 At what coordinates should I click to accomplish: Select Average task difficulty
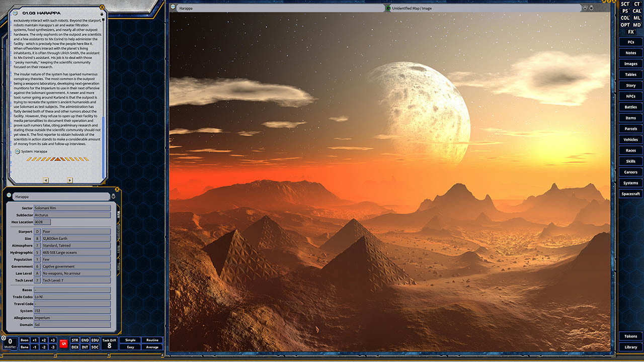[152, 347]
